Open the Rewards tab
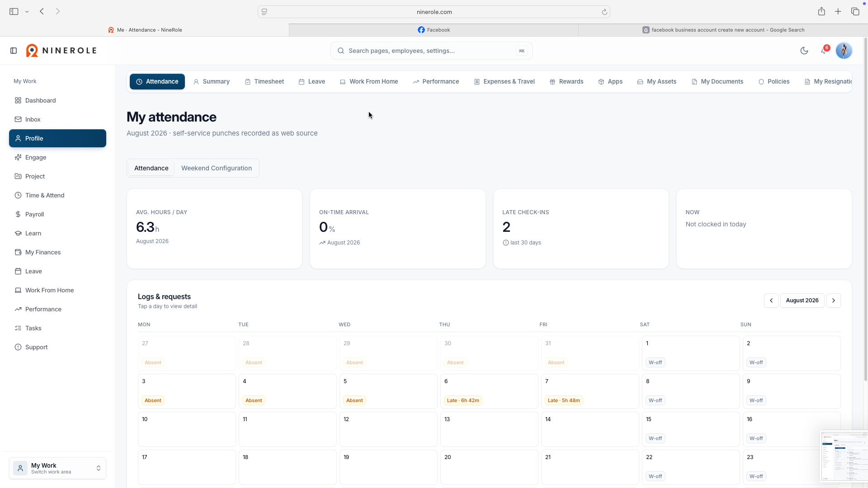This screenshot has height=488, width=868. tap(566, 82)
